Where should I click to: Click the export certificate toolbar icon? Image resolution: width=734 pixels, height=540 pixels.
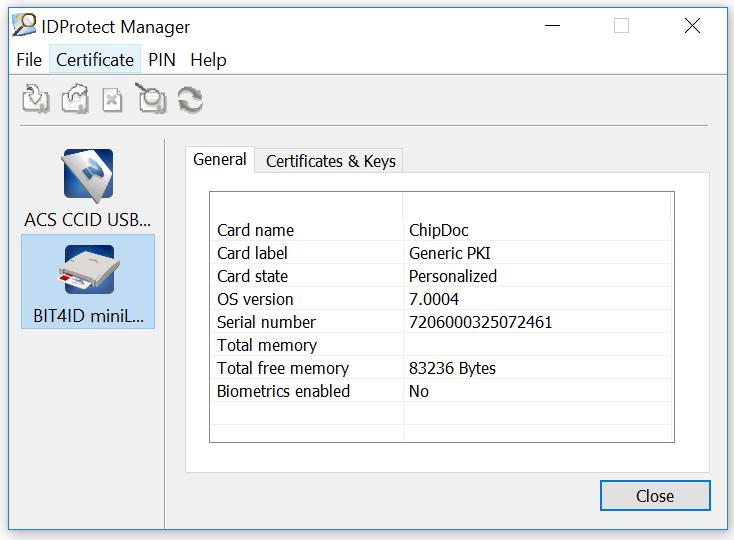75,99
